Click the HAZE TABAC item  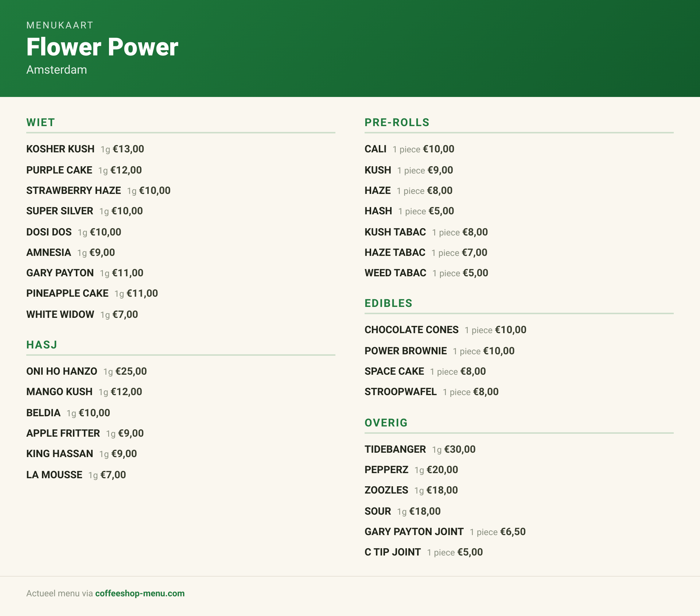(x=426, y=253)
